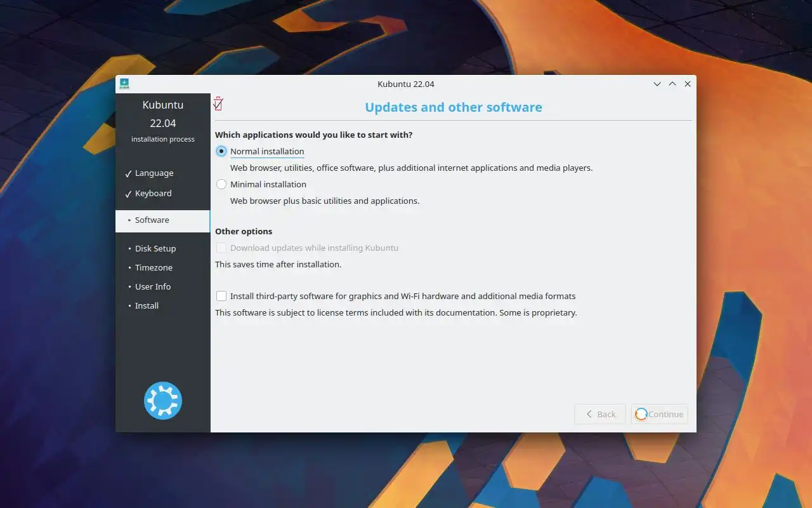Toggle the download updates while installing checkbox

click(x=221, y=248)
